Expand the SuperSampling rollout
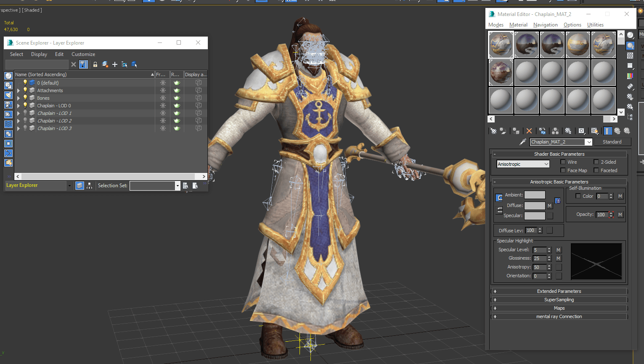644x364 pixels. coord(559,300)
